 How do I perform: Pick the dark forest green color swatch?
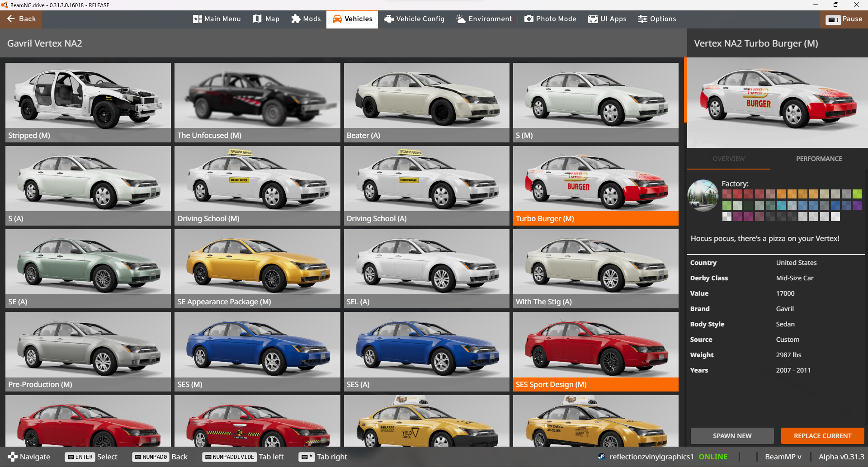click(x=749, y=205)
